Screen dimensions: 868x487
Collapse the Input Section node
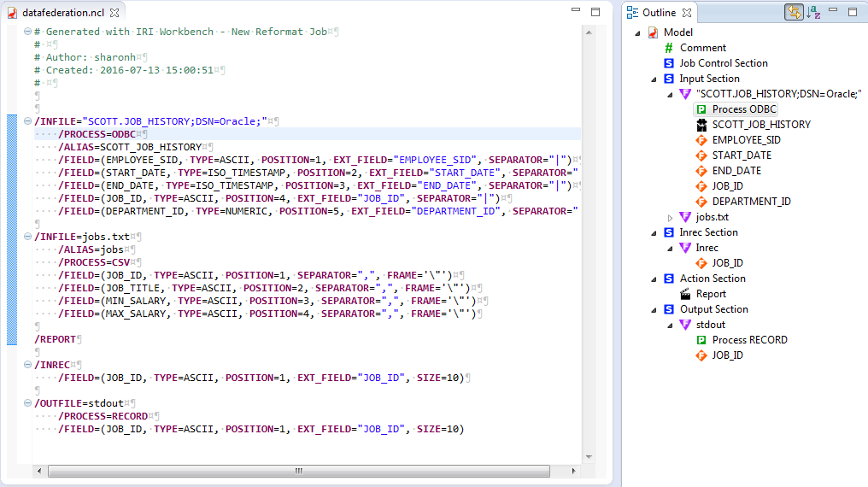pos(654,79)
